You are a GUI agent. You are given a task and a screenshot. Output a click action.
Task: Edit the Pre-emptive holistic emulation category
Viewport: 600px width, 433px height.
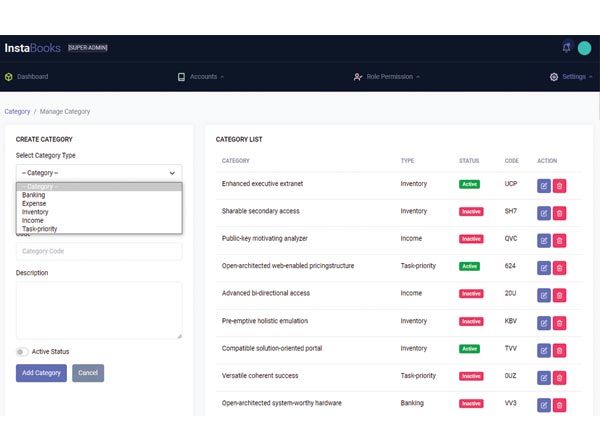coord(543,322)
